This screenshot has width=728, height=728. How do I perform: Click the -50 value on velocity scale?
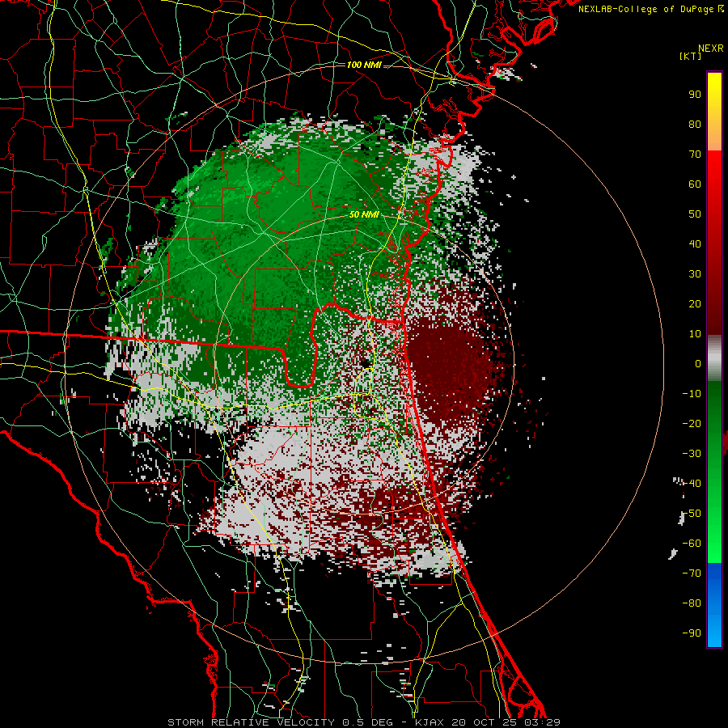692,514
